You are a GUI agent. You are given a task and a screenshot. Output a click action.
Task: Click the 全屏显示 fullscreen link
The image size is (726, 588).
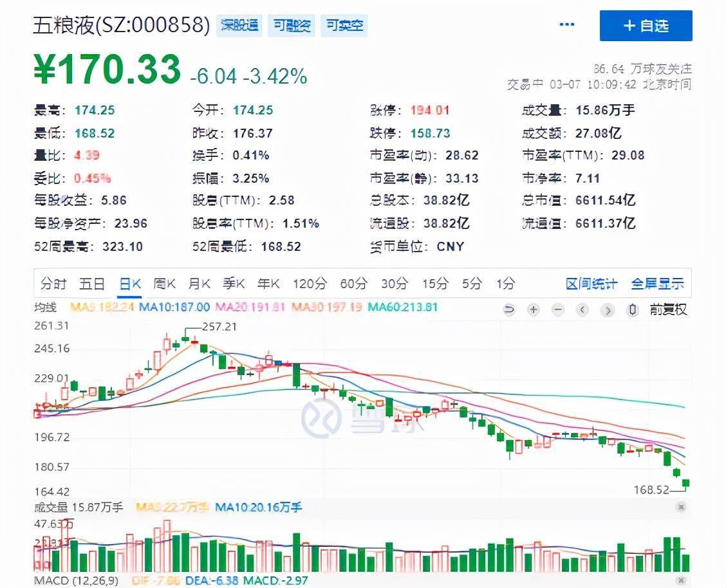pos(658,283)
